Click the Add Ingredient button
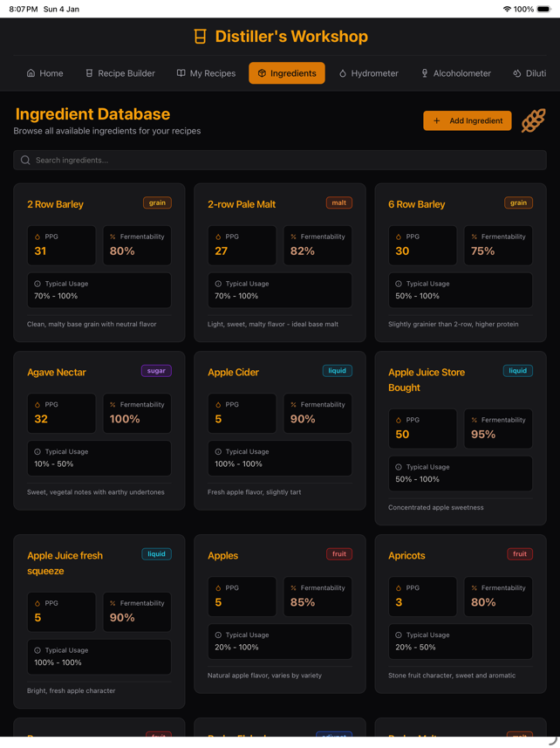Screen dimensions: 560x748 [x=468, y=120]
